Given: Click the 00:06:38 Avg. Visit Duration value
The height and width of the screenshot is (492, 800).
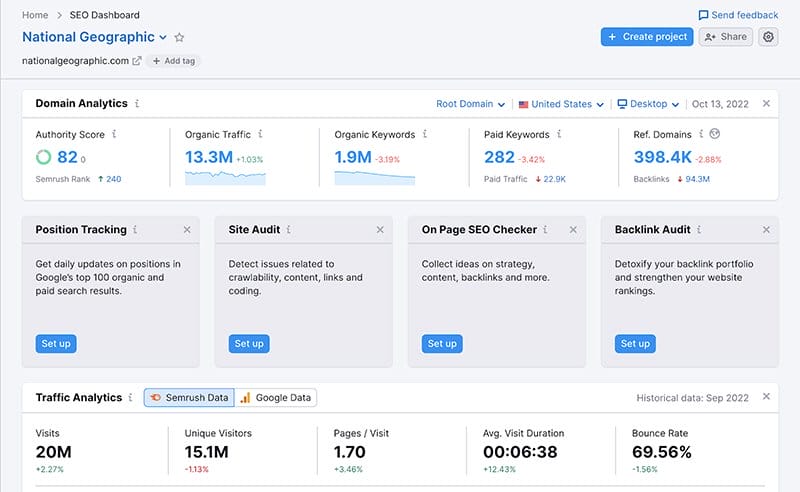Looking at the screenshot, I should point(520,452).
